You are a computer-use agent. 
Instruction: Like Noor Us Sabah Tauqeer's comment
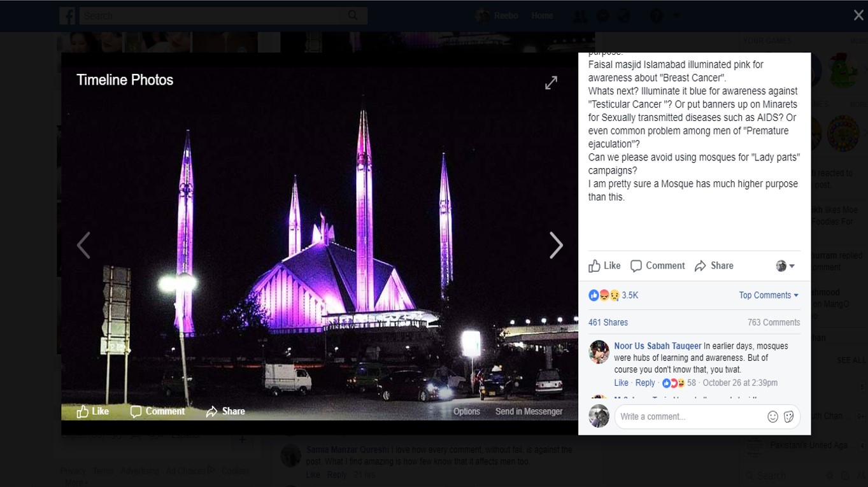click(x=621, y=383)
